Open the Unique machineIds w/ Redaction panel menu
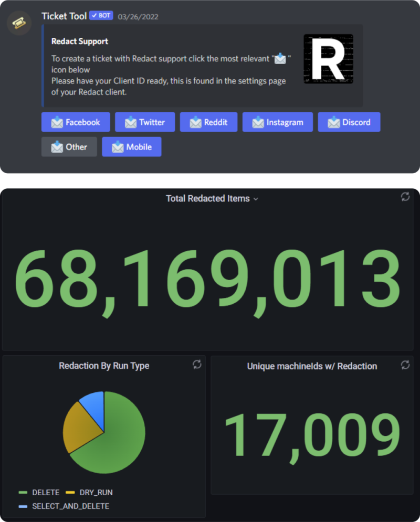This screenshot has height=522, width=420. [405, 365]
